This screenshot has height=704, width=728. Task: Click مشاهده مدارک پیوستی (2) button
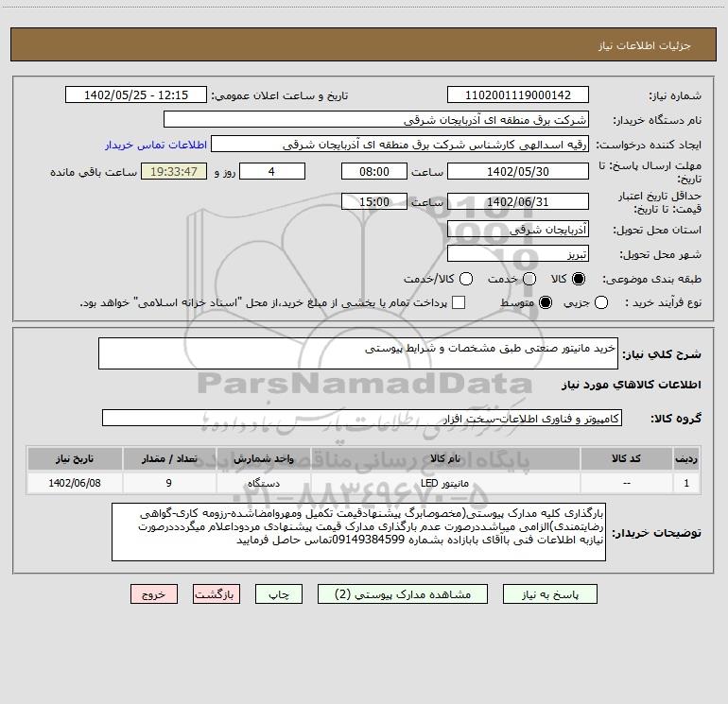(403, 594)
